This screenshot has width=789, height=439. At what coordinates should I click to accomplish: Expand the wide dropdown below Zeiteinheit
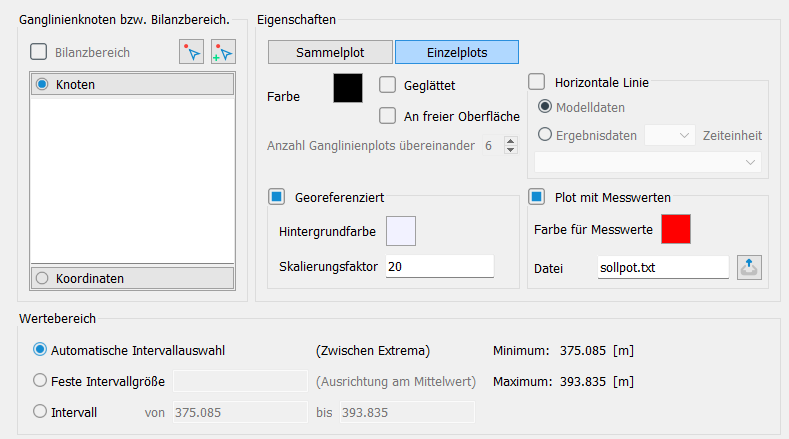(648, 163)
